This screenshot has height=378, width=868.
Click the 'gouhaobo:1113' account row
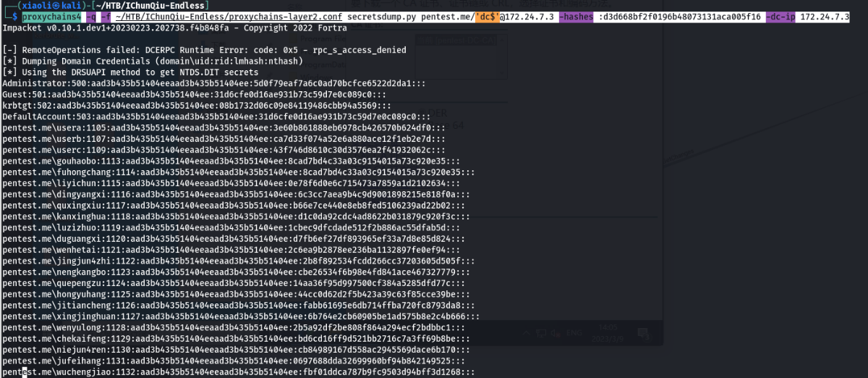(x=234, y=161)
